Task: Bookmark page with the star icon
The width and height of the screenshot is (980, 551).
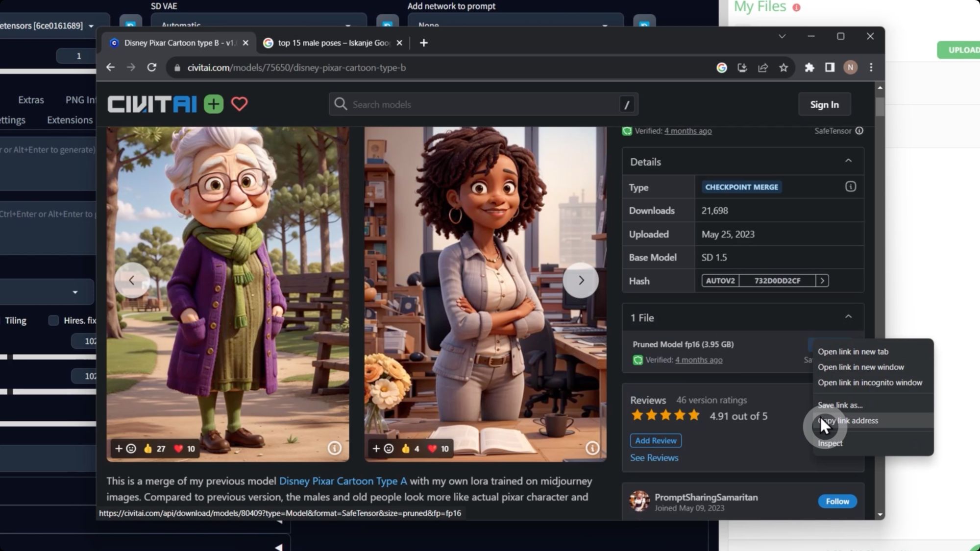Action: pos(784,68)
